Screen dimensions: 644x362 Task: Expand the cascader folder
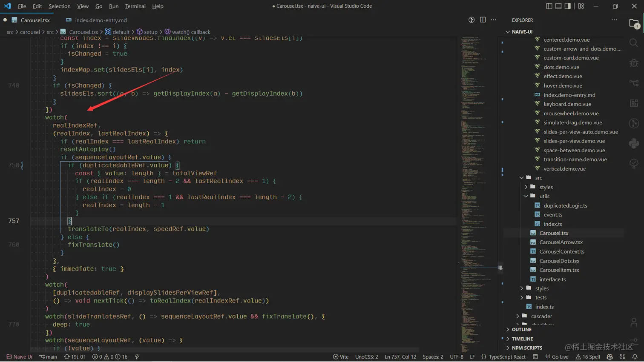point(517,316)
